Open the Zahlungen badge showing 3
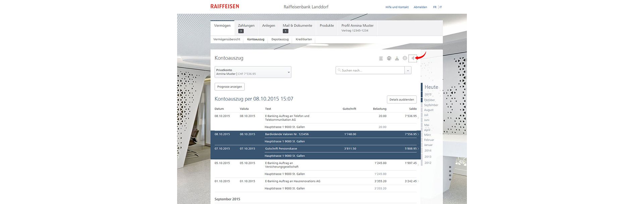644x204 pixels. click(x=241, y=31)
